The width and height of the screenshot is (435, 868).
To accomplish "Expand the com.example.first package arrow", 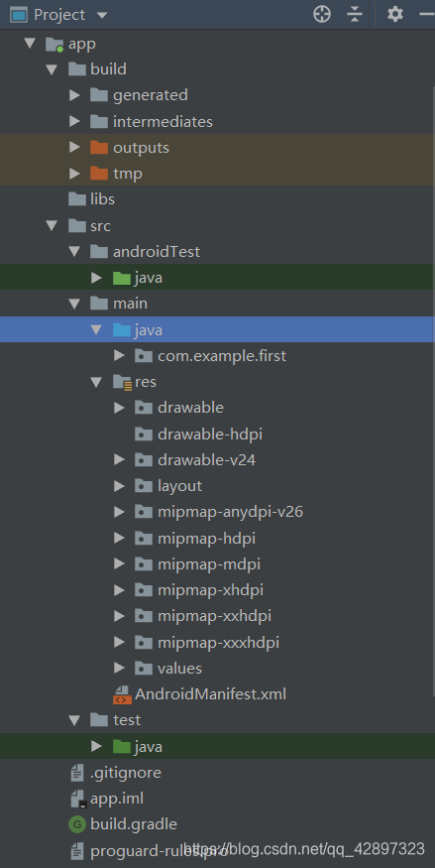I will tap(119, 355).
